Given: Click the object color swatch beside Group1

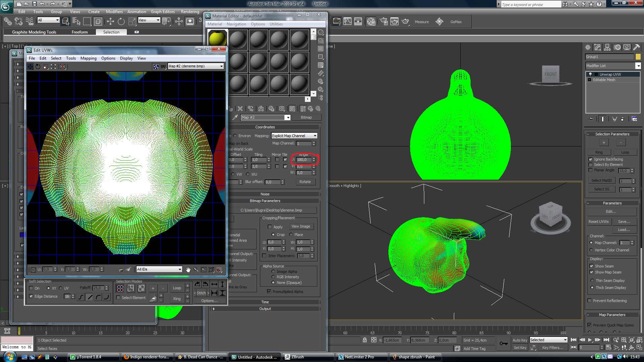Looking at the screenshot, I should pos(638,57).
